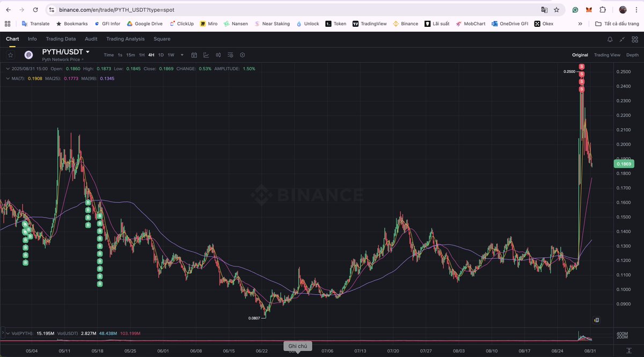Open the chart display list-settings icon
Image resolution: width=644 pixels, height=357 pixels.
(x=230, y=55)
